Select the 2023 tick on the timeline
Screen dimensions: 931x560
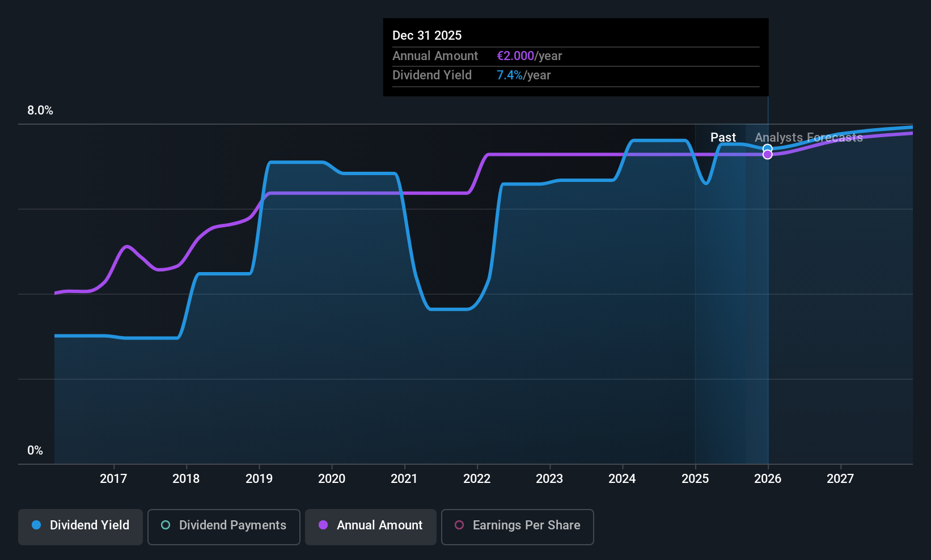pyautogui.click(x=549, y=478)
